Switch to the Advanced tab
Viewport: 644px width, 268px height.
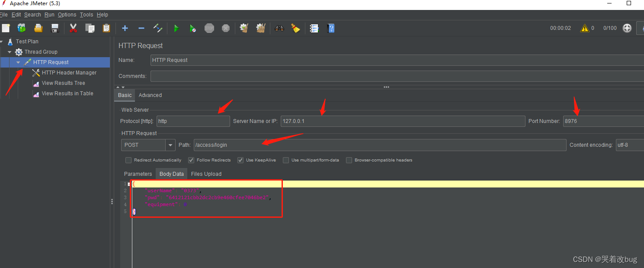click(x=150, y=95)
